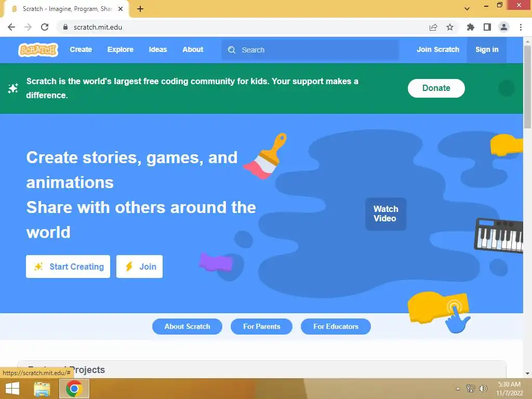This screenshot has height=399, width=532.
Task: Click the Donate button
Action: pos(436,88)
